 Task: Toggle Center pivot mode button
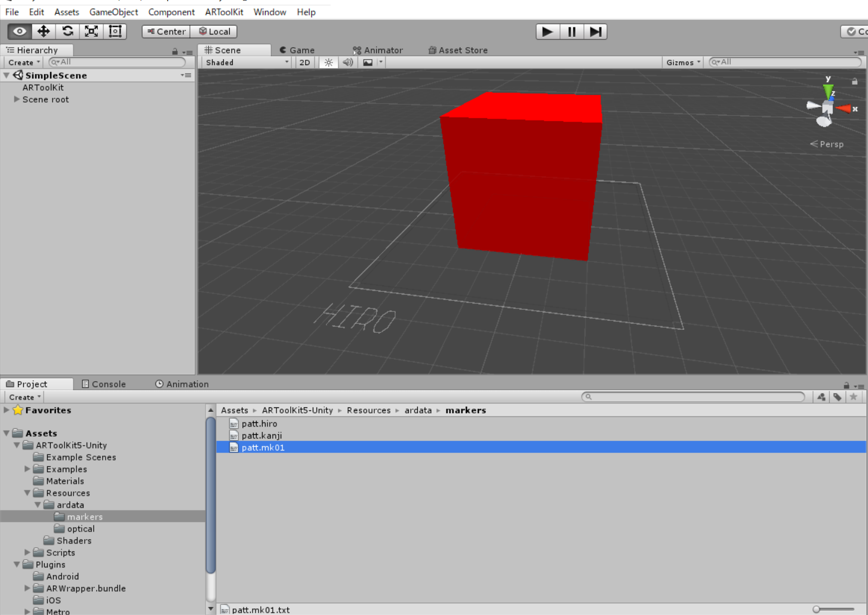coord(166,32)
